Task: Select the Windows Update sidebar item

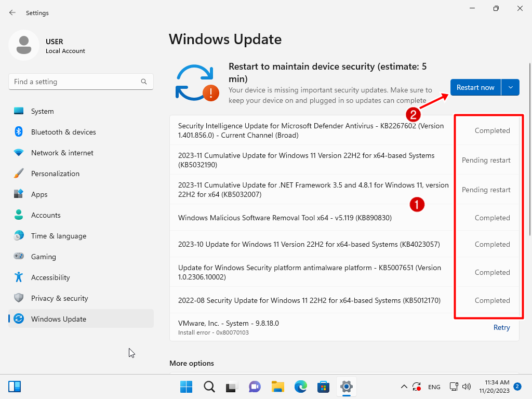Action: [x=58, y=319]
